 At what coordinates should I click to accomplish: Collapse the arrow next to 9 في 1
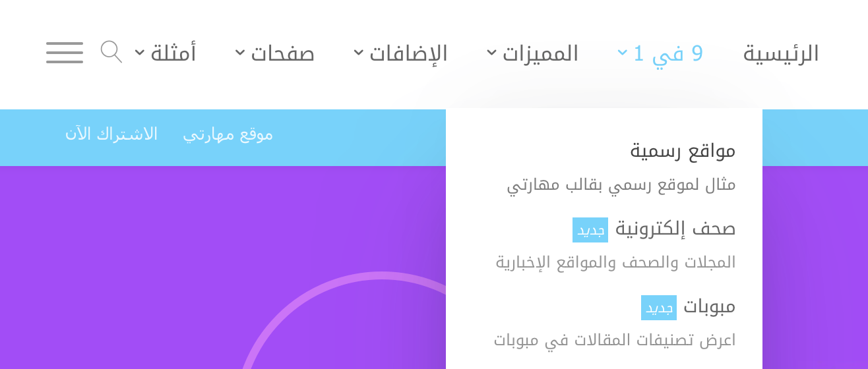(x=622, y=53)
